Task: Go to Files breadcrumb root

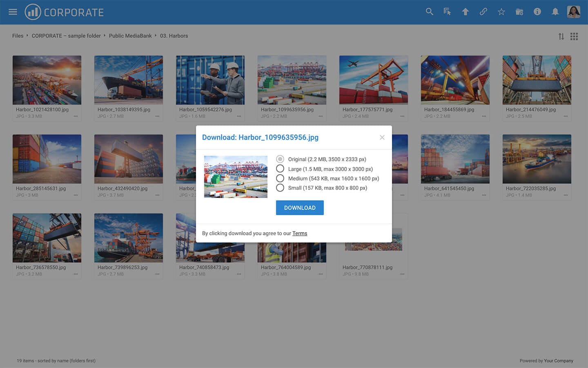Action: [18, 36]
